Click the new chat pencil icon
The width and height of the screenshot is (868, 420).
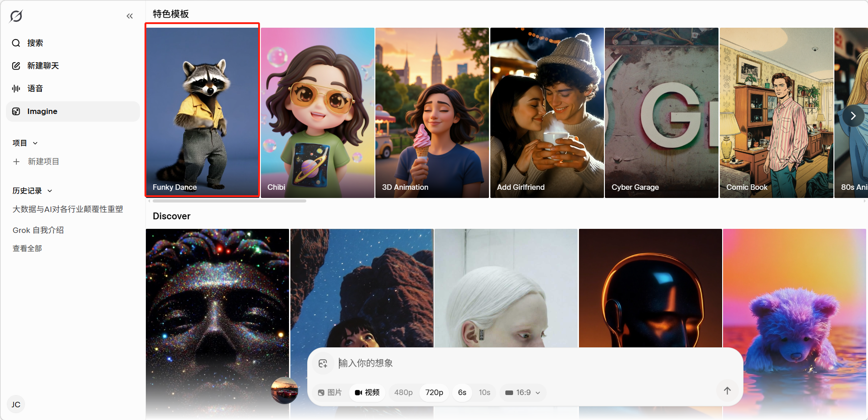[x=16, y=66]
